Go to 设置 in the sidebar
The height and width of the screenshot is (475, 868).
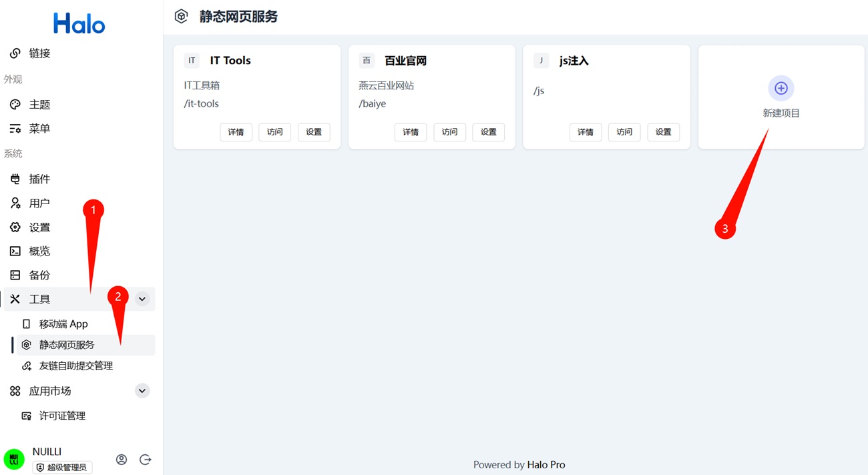(x=39, y=227)
